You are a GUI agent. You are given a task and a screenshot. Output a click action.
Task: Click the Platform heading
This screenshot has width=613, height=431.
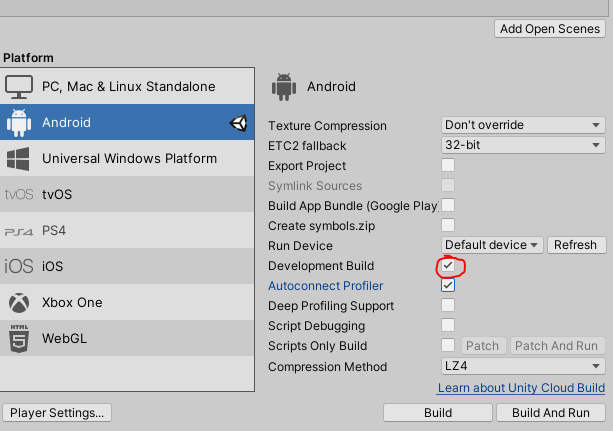(x=28, y=58)
